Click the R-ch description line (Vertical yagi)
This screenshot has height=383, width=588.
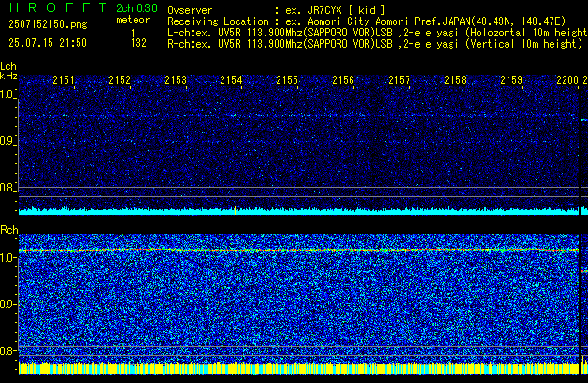click(x=375, y=44)
